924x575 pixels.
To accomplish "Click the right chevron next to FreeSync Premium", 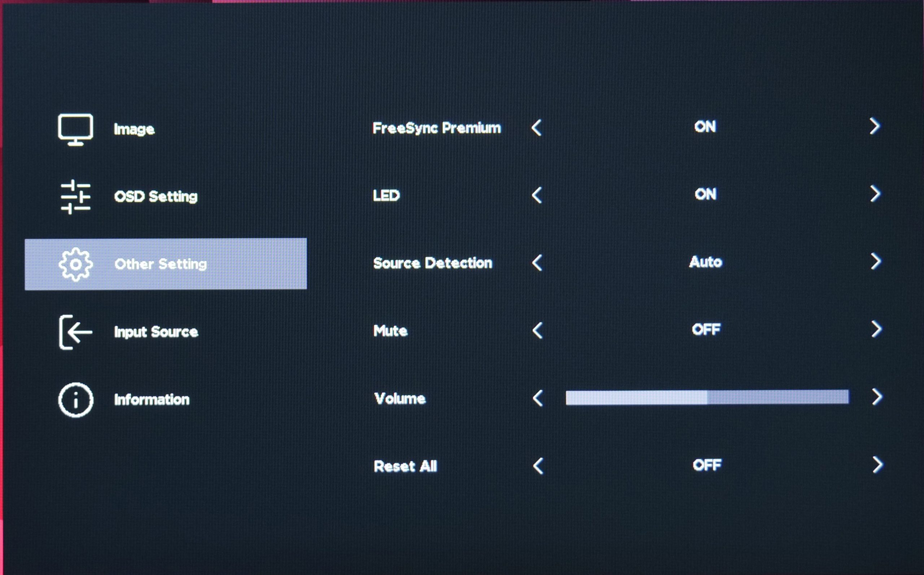I will click(x=875, y=126).
